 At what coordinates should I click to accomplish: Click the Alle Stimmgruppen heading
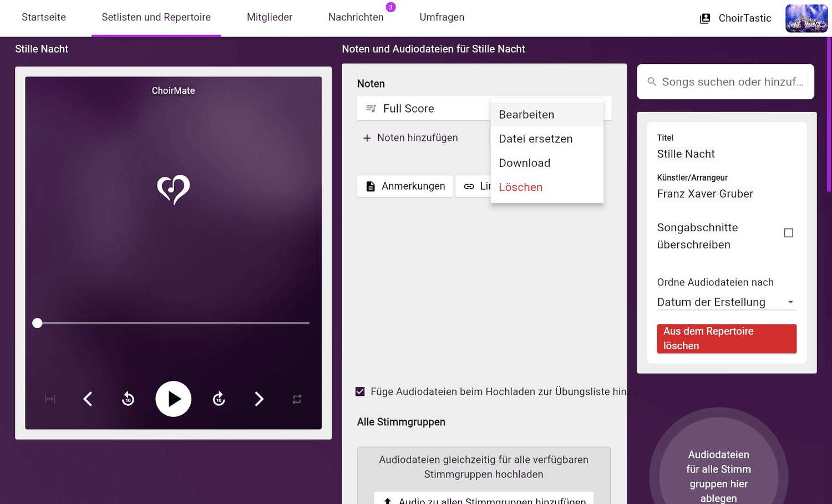click(x=401, y=422)
